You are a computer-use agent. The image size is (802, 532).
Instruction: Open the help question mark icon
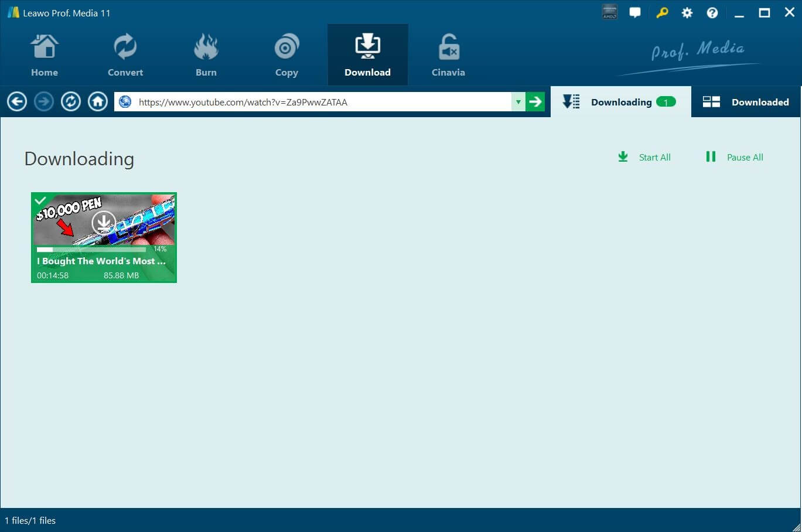point(712,13)
